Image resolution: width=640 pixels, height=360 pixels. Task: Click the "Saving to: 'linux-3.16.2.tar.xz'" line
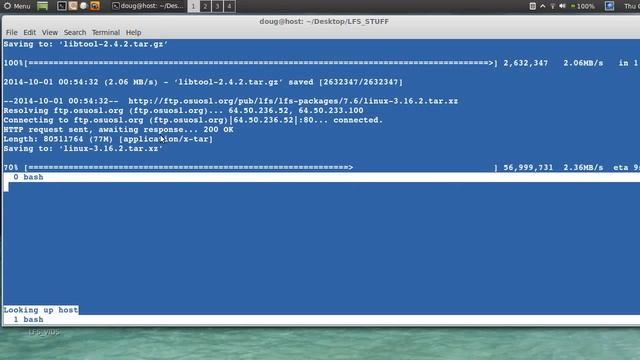point(83,149)
